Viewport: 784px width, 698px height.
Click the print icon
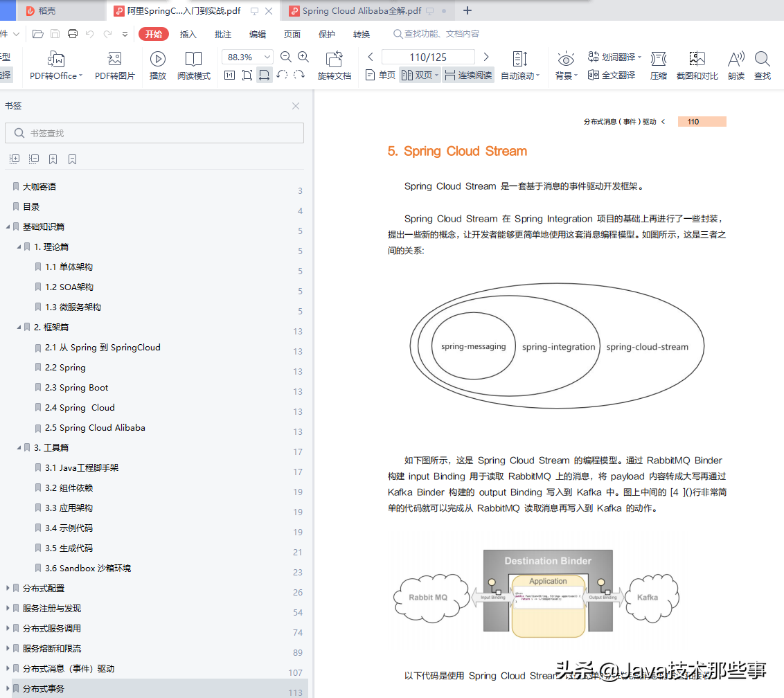(73, 34)
